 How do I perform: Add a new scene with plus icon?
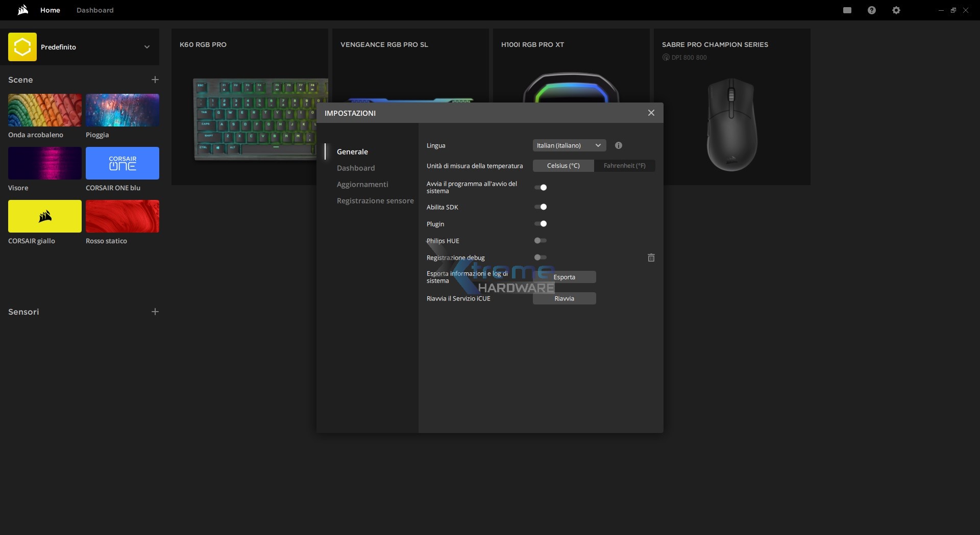(155, 80)
